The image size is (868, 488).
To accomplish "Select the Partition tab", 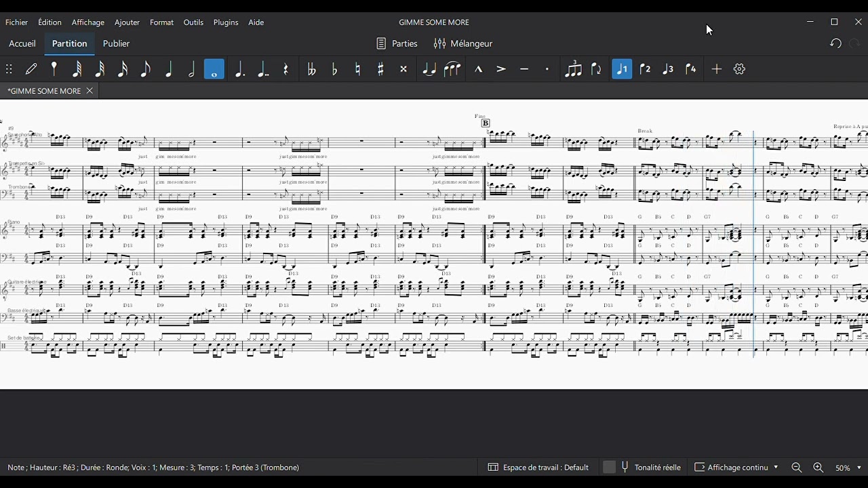I will (x=70, y=43).
